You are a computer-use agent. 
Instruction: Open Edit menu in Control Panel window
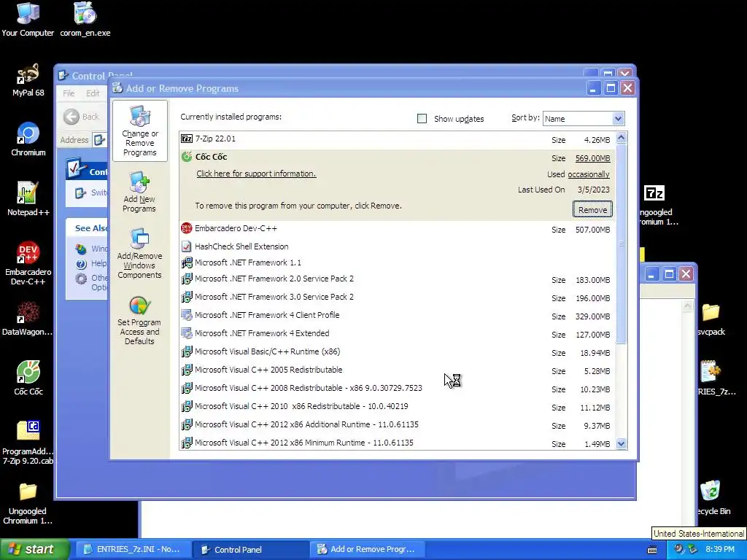pos(93,93)
